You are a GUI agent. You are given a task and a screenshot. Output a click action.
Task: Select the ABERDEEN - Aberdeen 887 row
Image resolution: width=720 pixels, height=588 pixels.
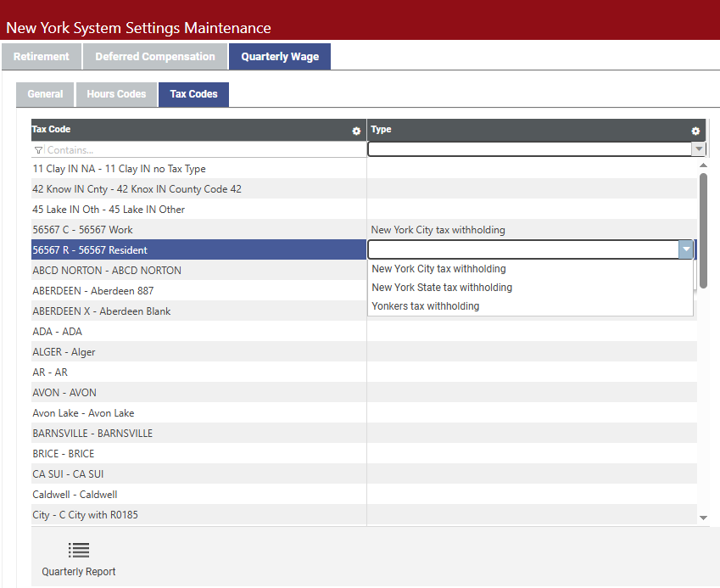tap(93, 291)
